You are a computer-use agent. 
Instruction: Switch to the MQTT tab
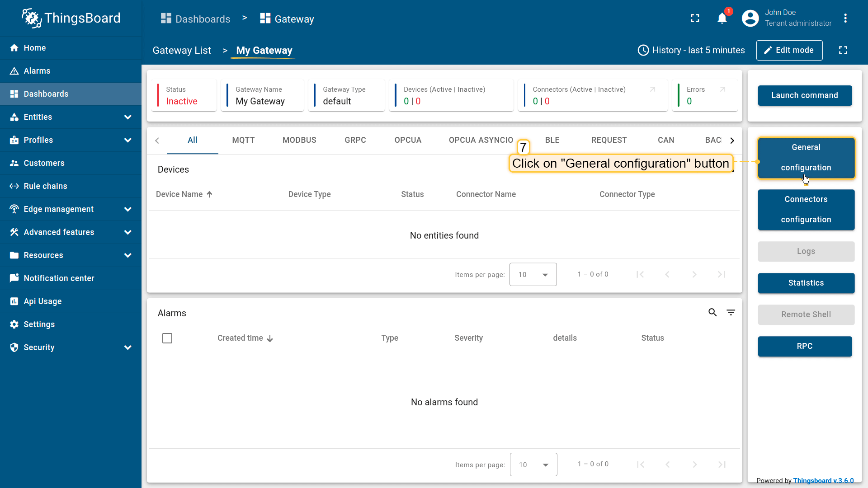click(243, 140)
